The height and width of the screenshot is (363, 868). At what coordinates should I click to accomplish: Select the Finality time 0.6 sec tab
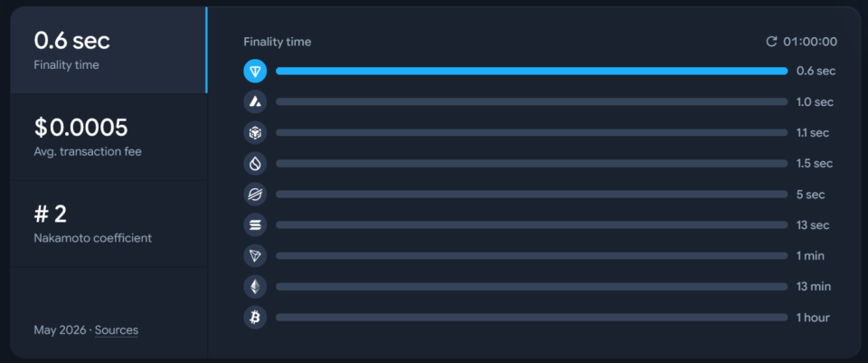pyautogui.click(x=108, y=50)
